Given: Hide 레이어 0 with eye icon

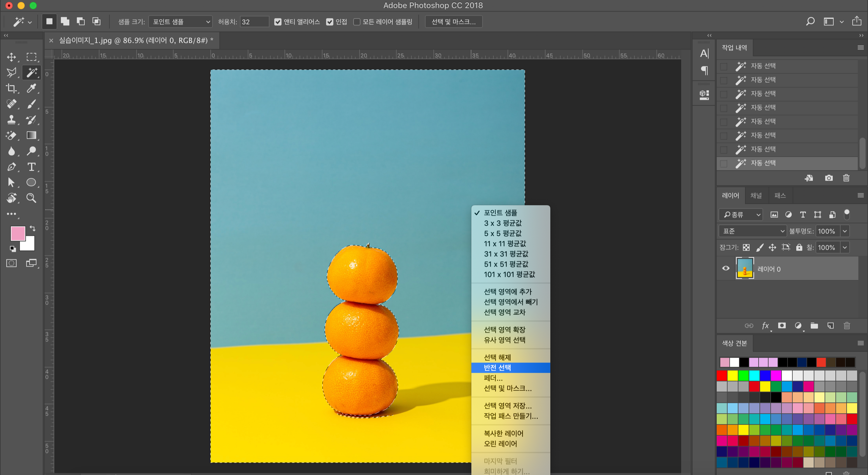Looking at the screenshot, I should coord(726,268).
